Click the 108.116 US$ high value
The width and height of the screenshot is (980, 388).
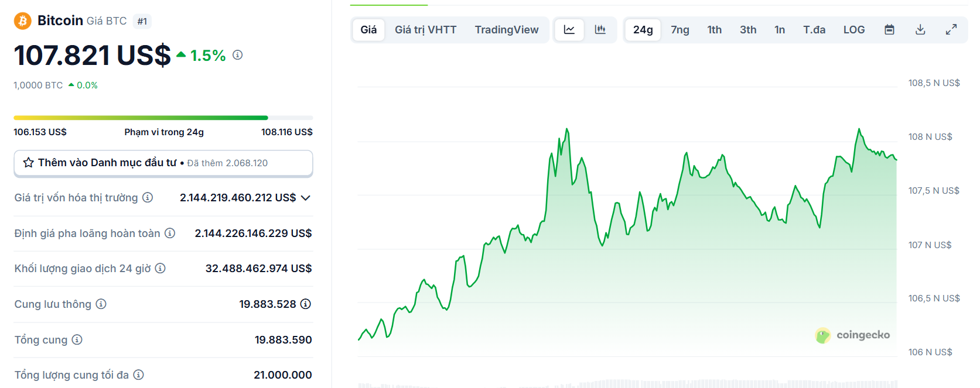[x=287, y=132]
